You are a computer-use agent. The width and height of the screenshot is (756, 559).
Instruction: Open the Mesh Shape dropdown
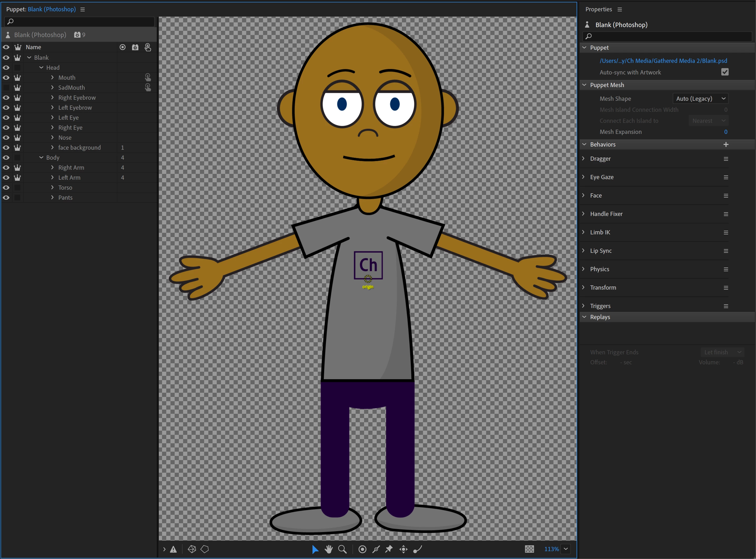click(700, 98)
